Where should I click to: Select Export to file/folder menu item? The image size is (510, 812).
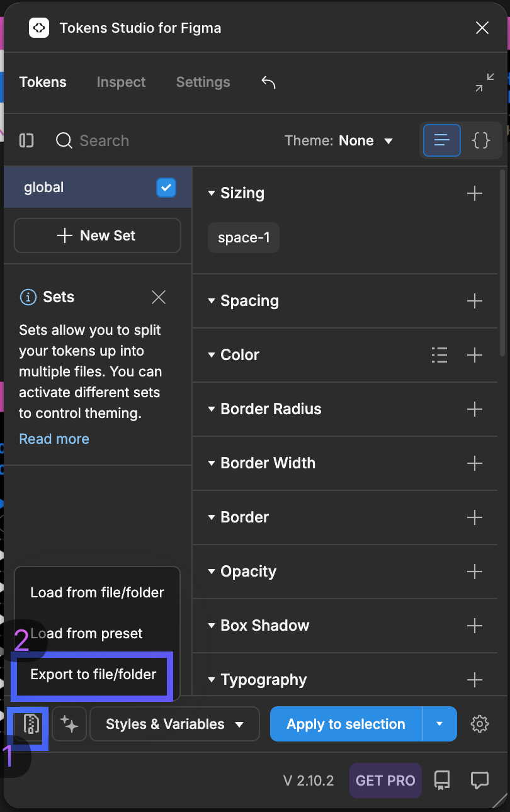(x=93, y=674)
